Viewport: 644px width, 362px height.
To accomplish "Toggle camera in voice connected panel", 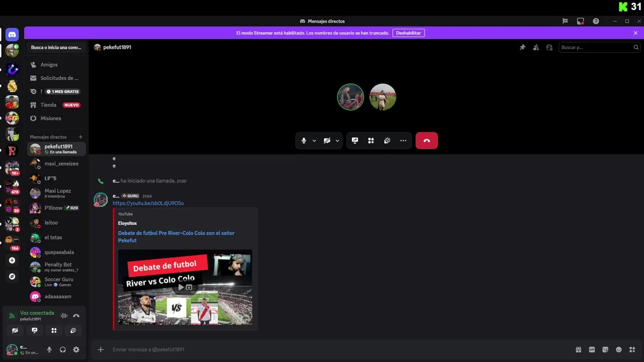I will point(15,330).
